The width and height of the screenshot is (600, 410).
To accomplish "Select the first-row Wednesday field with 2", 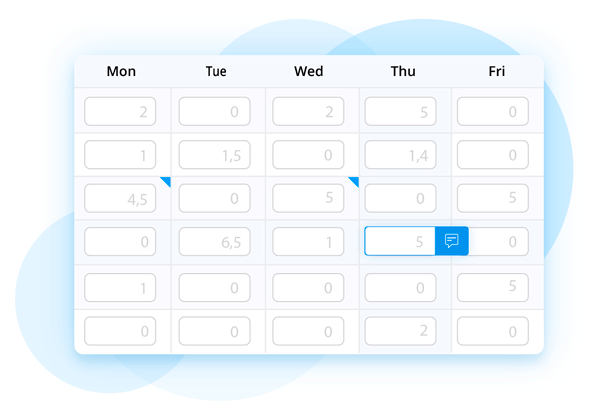I will point(308,111).
